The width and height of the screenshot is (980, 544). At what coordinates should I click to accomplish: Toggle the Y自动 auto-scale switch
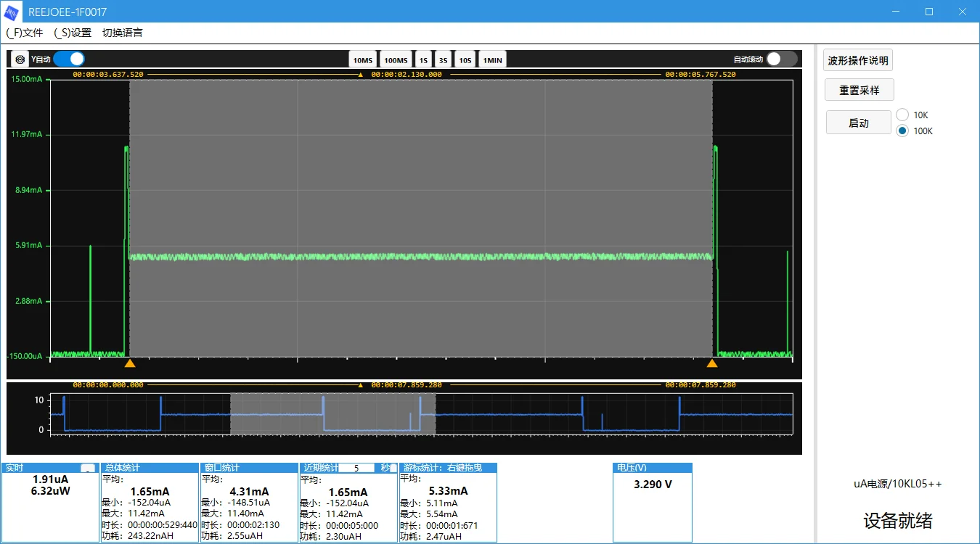tap(69, 59)
